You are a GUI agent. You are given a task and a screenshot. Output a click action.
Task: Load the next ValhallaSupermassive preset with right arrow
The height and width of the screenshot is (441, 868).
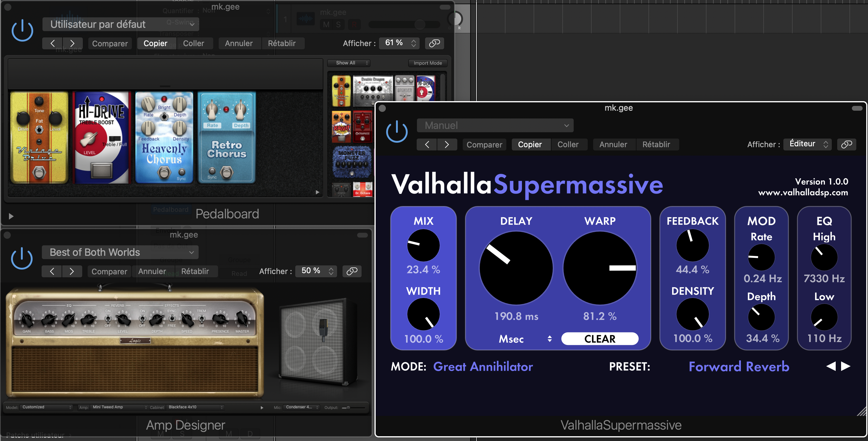point(846,366)
